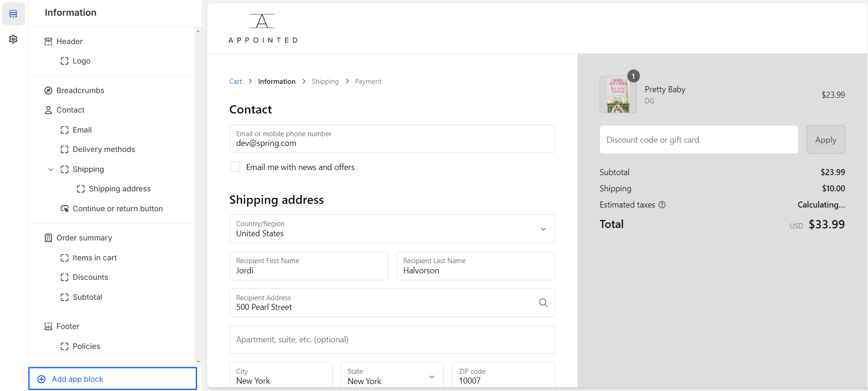The width and height of the screenshot is (868, 391).
Task: Click the Cart breadcrumb link
Action: (236, 82)
